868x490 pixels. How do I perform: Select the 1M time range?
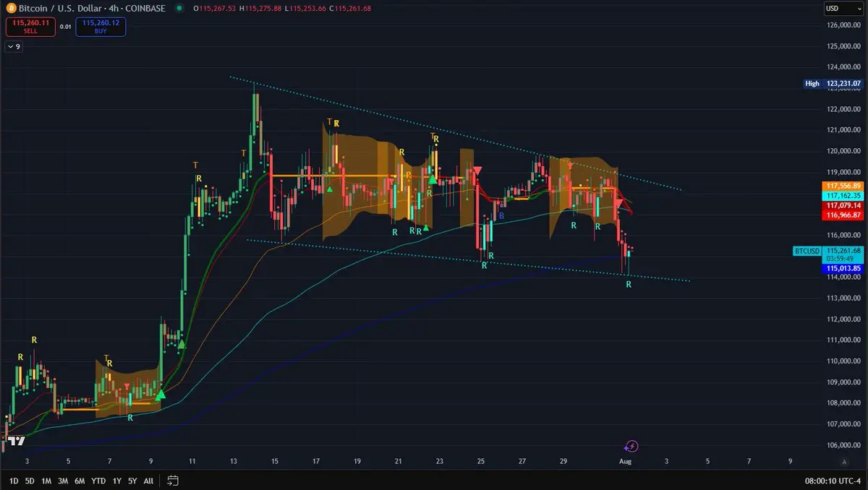(x=46, y=481)
